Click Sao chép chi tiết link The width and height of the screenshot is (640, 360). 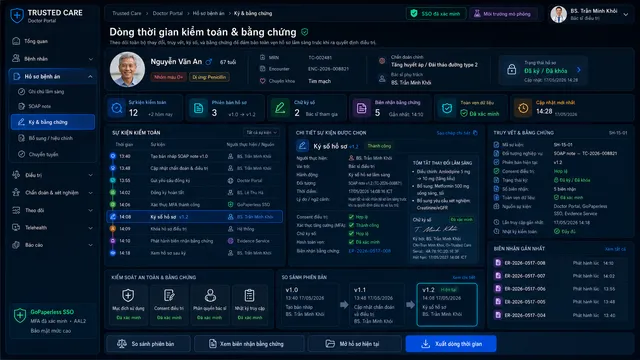click(457, 133)
